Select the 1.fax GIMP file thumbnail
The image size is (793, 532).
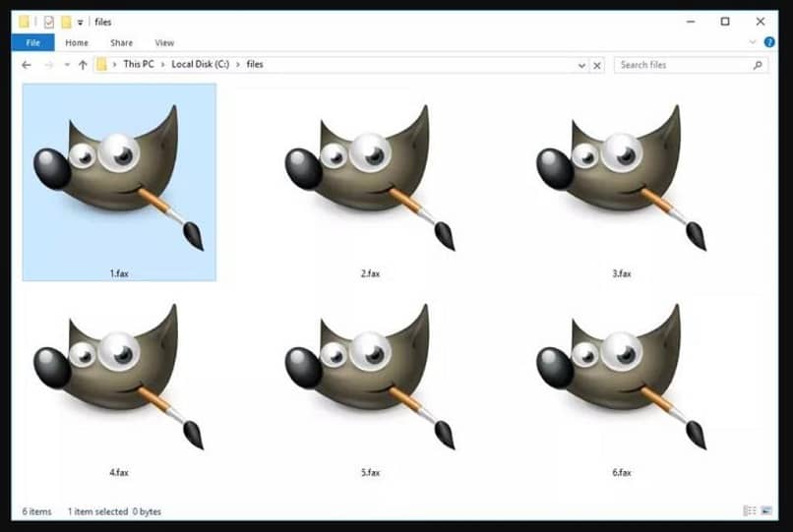(x=119, y=177)
